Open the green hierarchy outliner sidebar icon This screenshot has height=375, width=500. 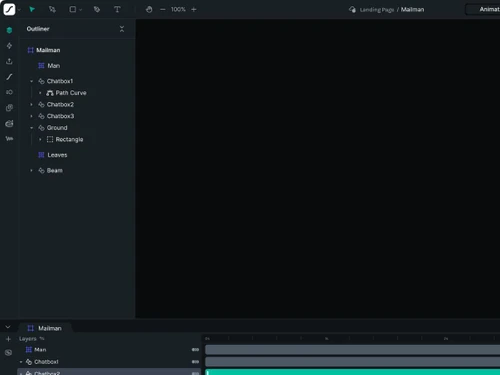click(x=9, y=30)
